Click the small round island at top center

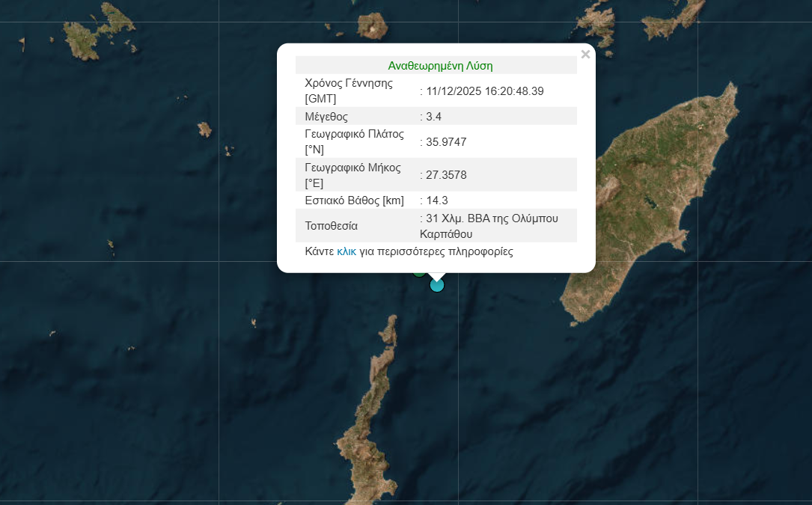[370, 28]
